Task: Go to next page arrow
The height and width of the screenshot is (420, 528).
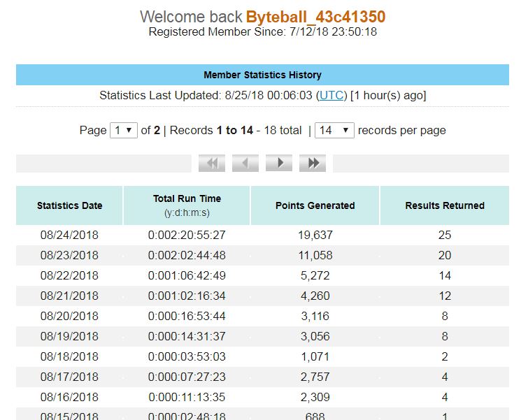Action: tap(279, 164)
